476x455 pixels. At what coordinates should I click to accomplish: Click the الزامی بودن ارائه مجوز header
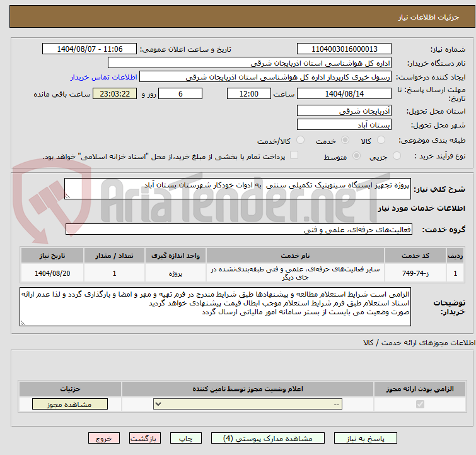pyautogui.click(x=420, y=389)
